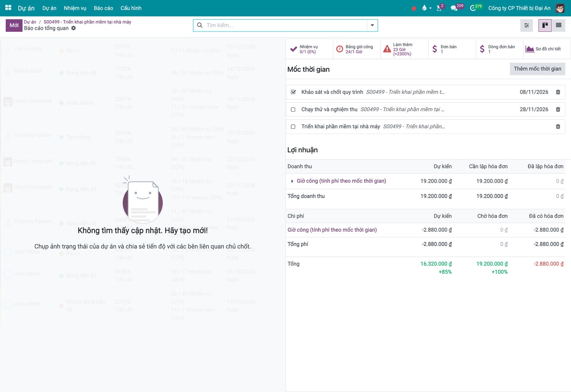Open the user avatar menu

(x=560, y=8)
